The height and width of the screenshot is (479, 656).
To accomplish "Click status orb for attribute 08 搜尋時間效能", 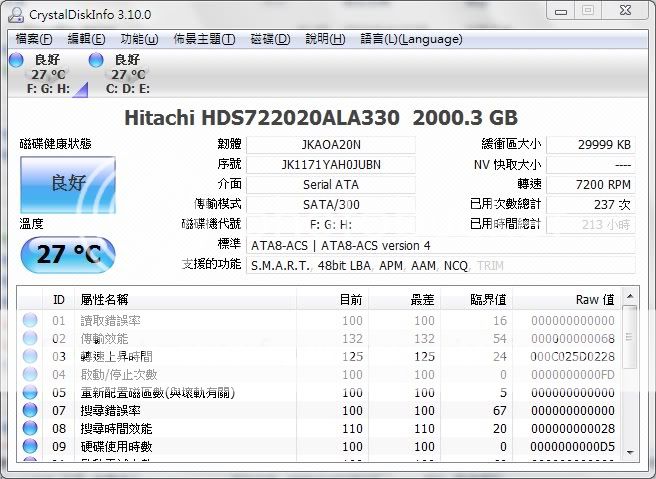I will coord(30,428).
